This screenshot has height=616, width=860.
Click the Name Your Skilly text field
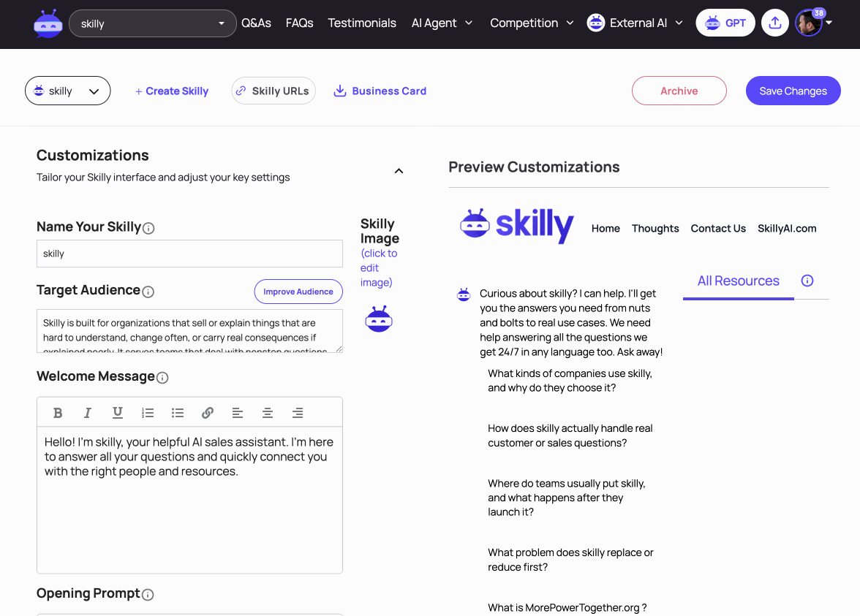coord(190,254)
